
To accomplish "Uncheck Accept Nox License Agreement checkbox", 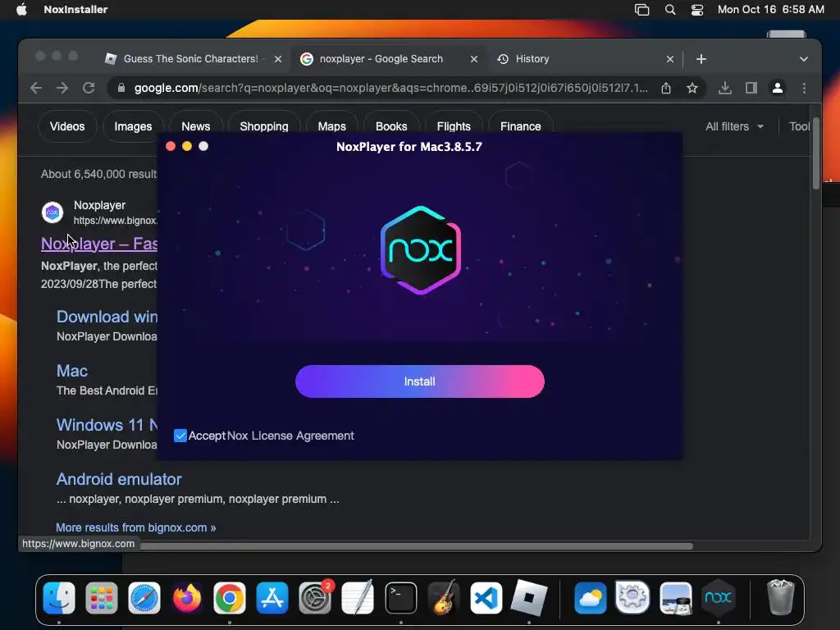I will 180,436.
